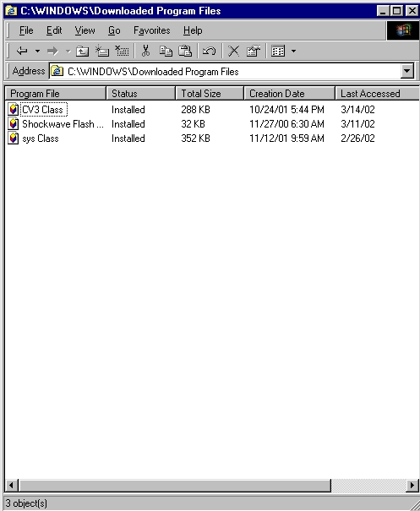This screenshot has height=511, width=420.
Task: Click the 32 KB size value
Action: point(193,124)
